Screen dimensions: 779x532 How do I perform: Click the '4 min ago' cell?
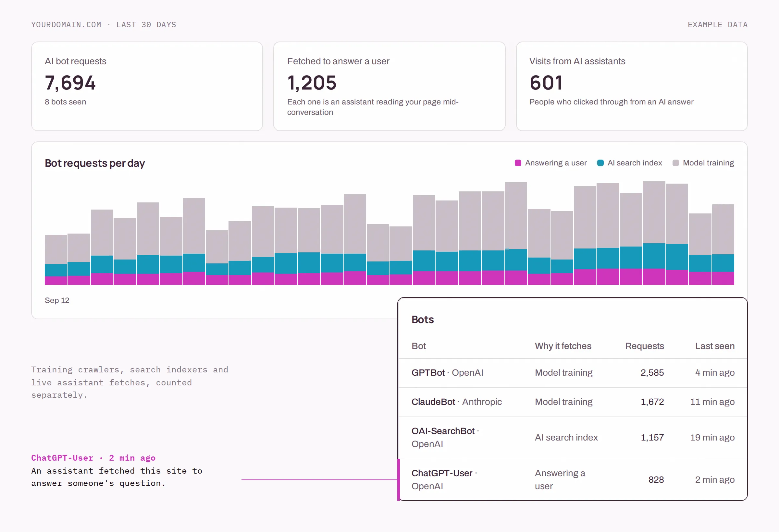(715, 372)
